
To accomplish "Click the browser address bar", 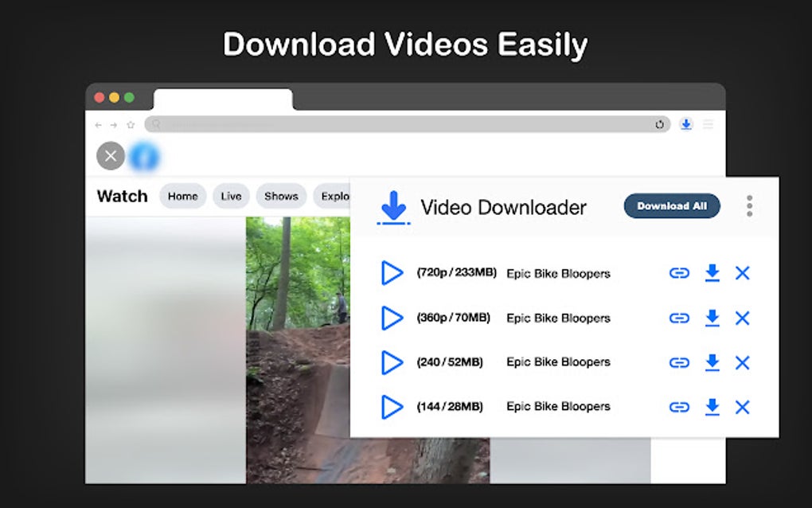I will 407,124.
